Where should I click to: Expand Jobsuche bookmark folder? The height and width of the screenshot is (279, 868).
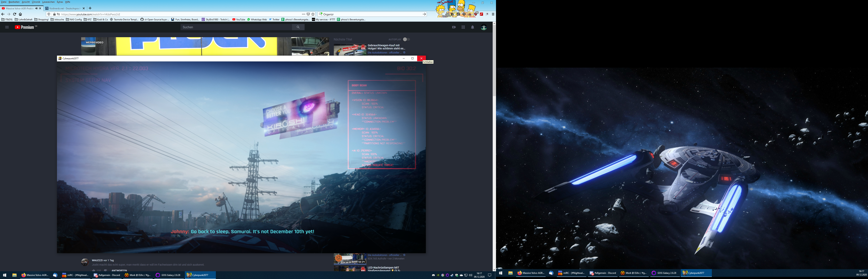pos(57,20)
